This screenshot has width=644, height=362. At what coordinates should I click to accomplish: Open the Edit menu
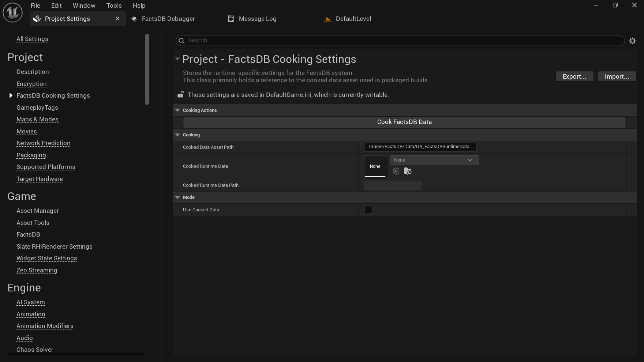pyautogui.click(x=56, y=5)
